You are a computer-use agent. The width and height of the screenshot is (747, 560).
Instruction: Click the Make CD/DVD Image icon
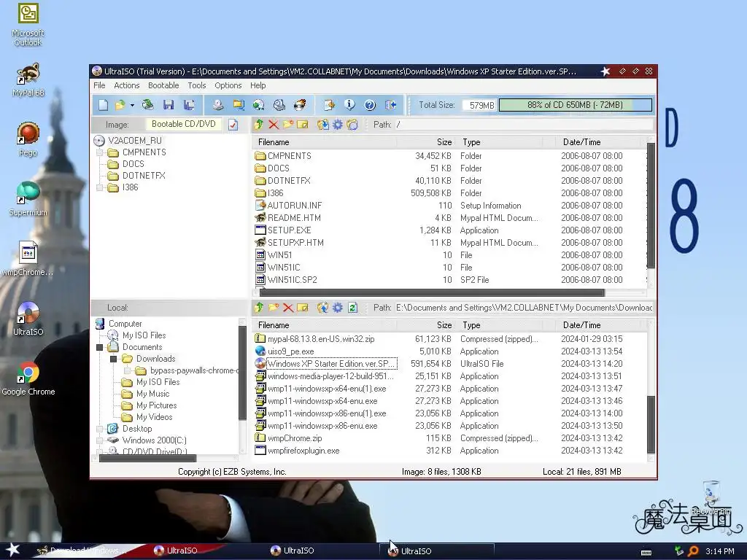(x=217, y=105)
